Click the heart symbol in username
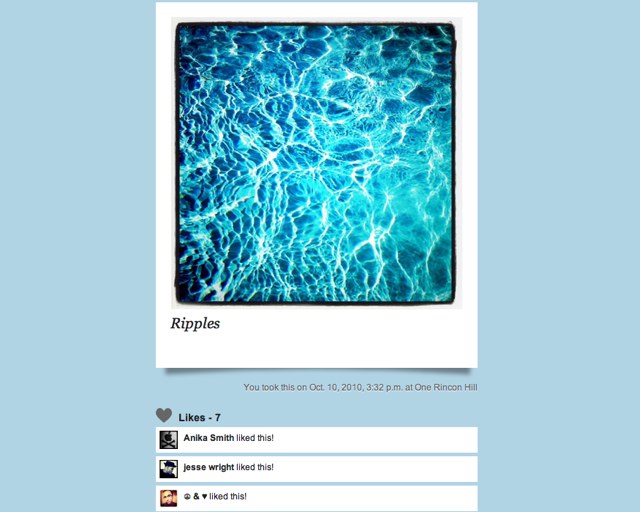The image size is (640, 512). tap(204, 496)
